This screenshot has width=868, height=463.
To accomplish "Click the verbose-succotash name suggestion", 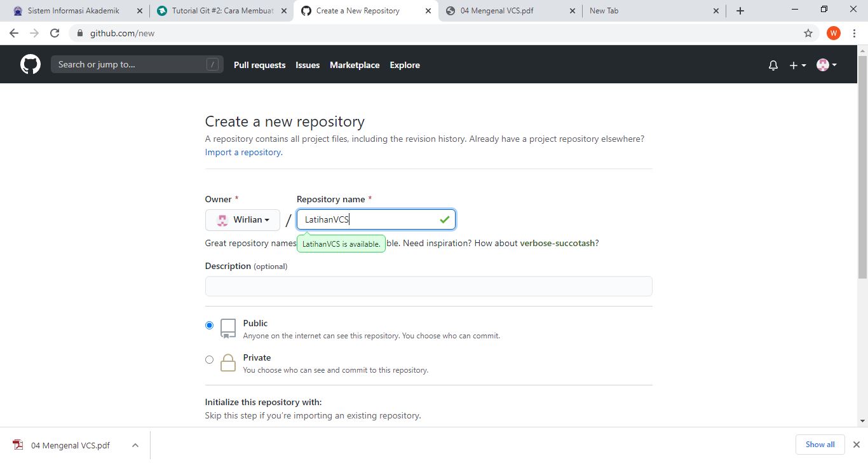I will click(x=557, y=243).
